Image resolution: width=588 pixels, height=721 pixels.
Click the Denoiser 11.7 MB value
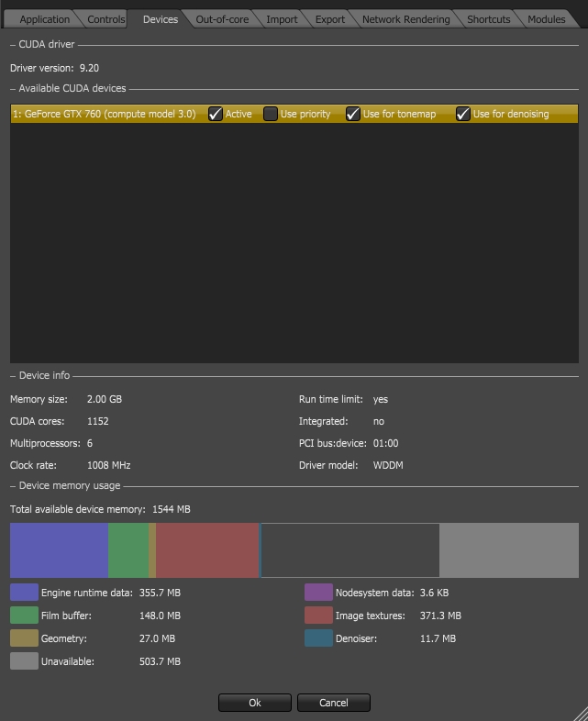pyautogui.click(x=438, y=638)
